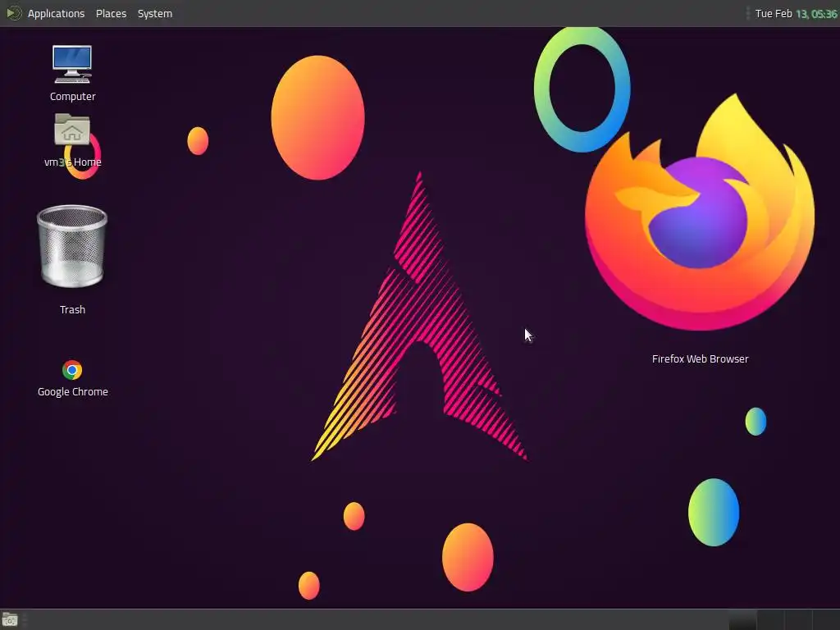Click the vm3's Home label text
Viewport: 840px width, 630px height.
[x=72, y=162]
